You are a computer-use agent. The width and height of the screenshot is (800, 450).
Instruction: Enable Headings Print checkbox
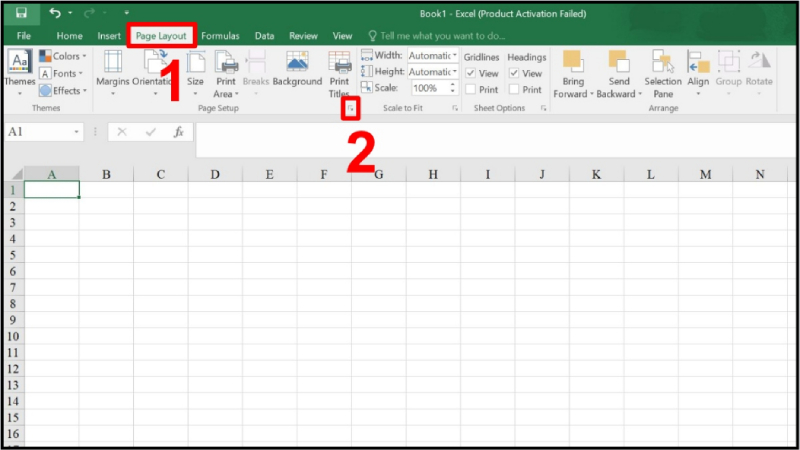point(514,90)
